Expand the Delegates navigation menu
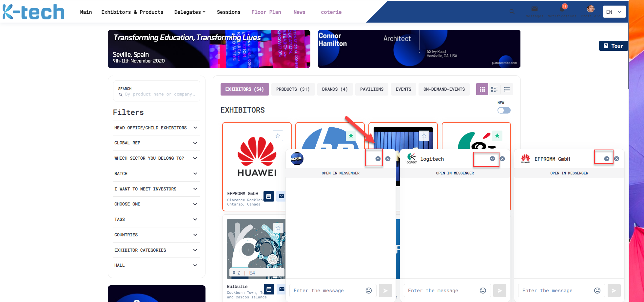Screen dimensions: 644x302 (190, 12)
